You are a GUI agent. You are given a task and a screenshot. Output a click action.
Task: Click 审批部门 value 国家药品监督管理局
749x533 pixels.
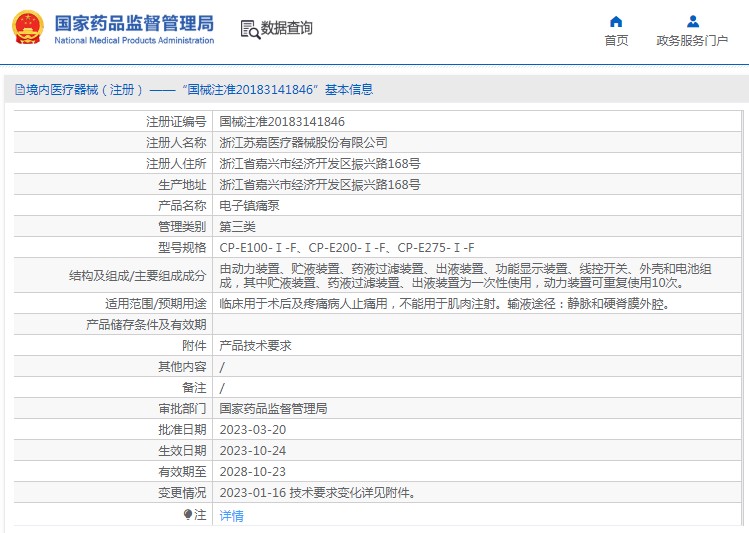pos(273,409)
